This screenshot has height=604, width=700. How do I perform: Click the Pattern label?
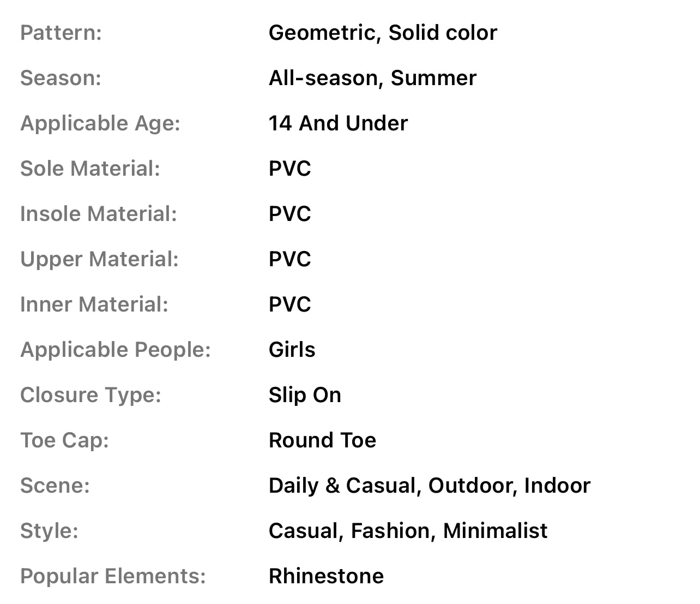61,33
